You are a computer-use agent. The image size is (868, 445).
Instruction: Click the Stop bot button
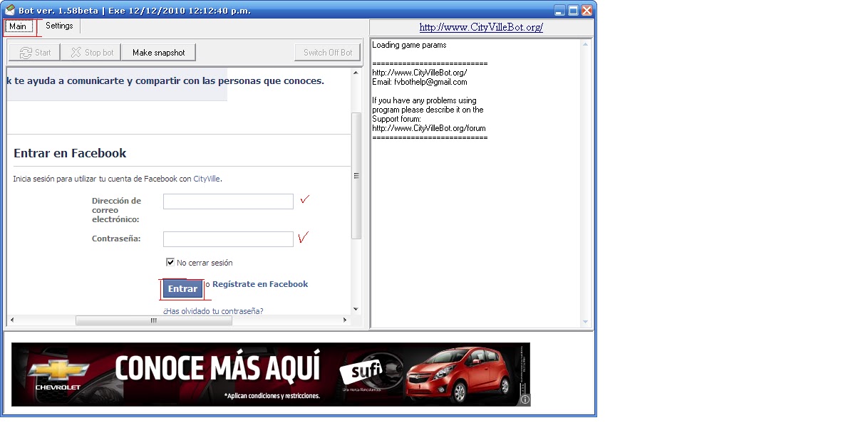pyautogui.click(x=91, y=53)
